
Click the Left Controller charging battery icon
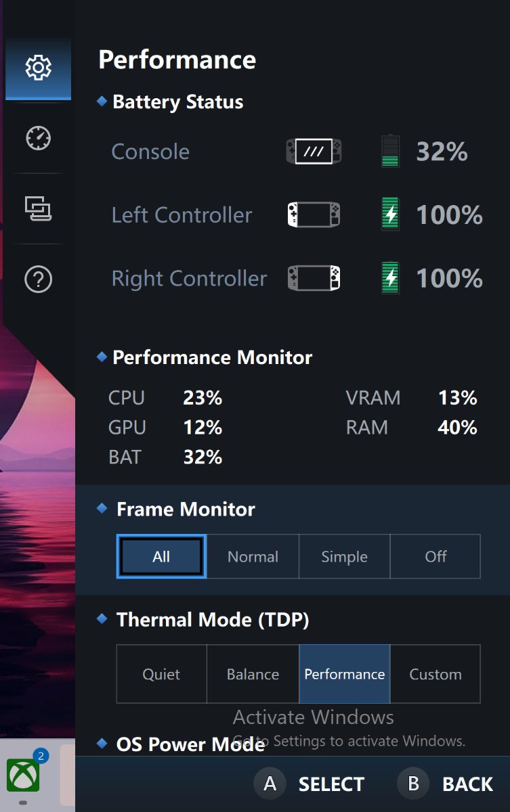pos(390,215)
